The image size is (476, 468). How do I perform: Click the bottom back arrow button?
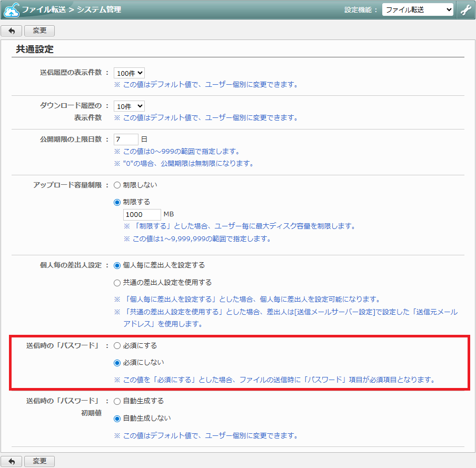pos(12,461)
